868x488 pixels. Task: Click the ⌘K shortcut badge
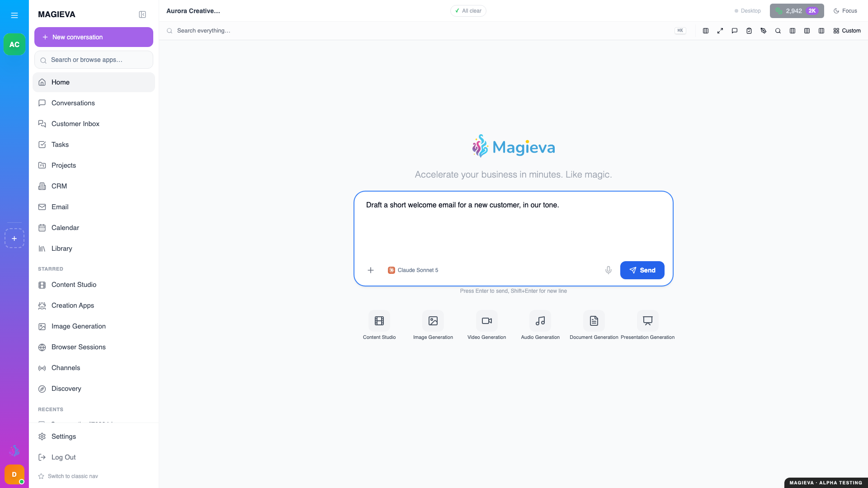[x=680, y=31]
